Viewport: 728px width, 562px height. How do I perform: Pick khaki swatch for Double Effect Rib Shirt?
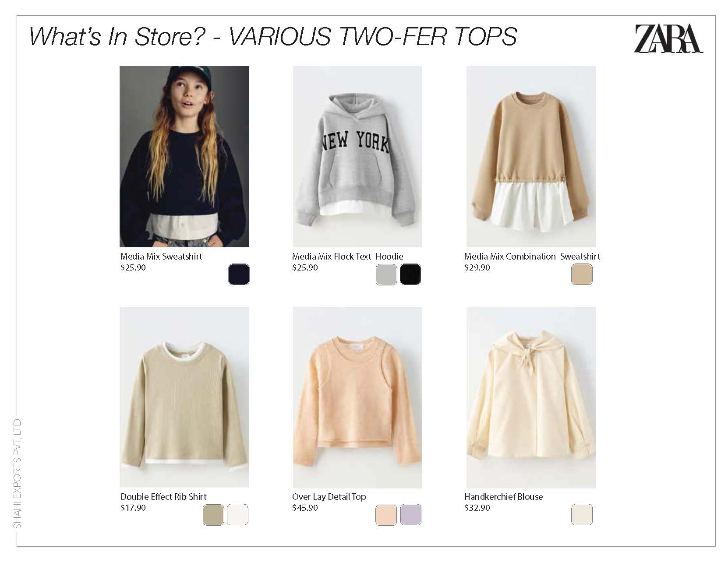coord(213,514)
